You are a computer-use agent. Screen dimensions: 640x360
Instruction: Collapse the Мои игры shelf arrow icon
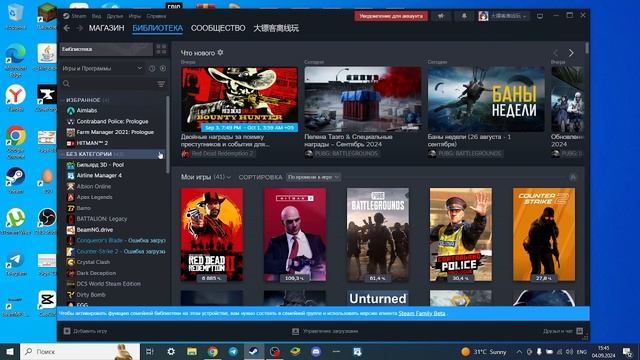coord(573,177)
